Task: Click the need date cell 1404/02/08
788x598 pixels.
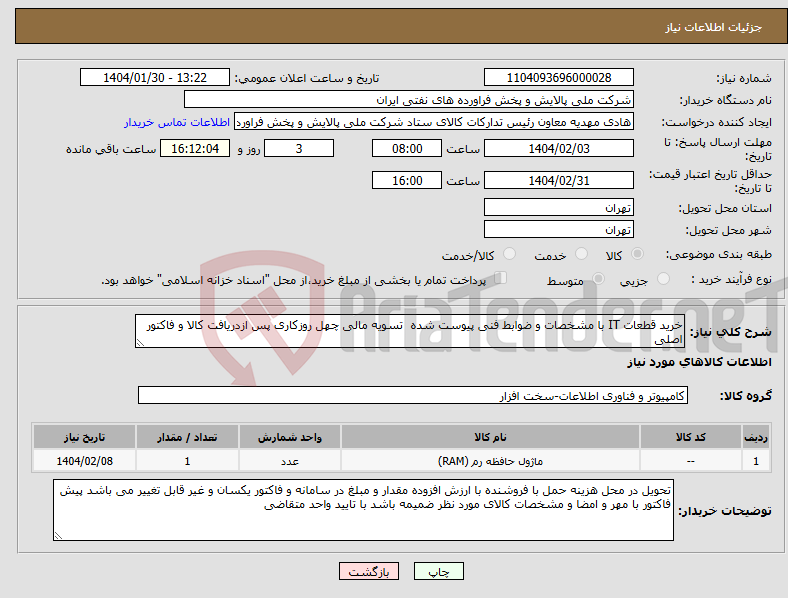Action: click(84, 461)
